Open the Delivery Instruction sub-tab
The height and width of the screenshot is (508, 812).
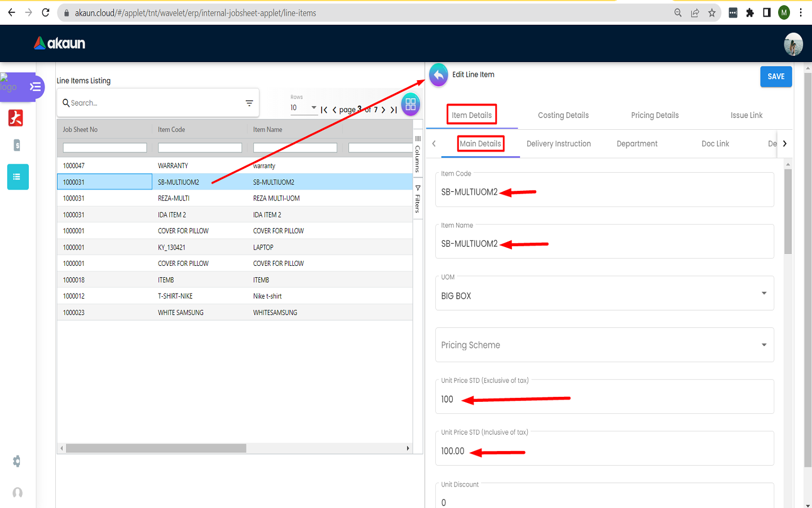558,144
